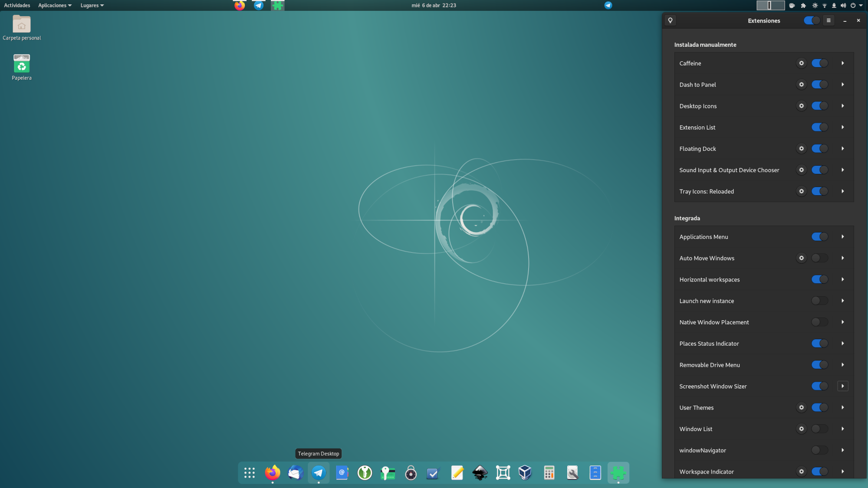Launch Inkscape from the dock
This screenshot has width=868, height=488.
pos(480,473)
